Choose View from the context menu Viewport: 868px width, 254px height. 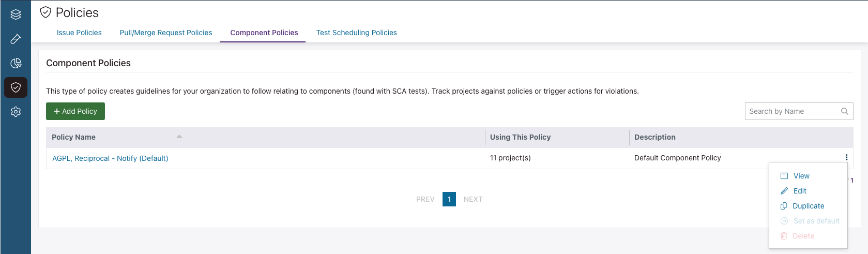pyautogui.click(x=801, y=176)
